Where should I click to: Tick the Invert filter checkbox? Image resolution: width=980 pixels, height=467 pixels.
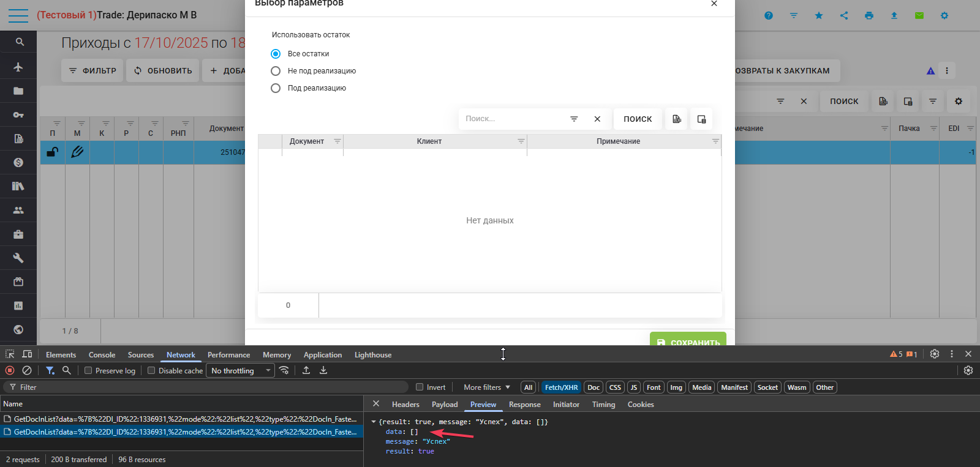pyautogui.click(x=420, y=387)
